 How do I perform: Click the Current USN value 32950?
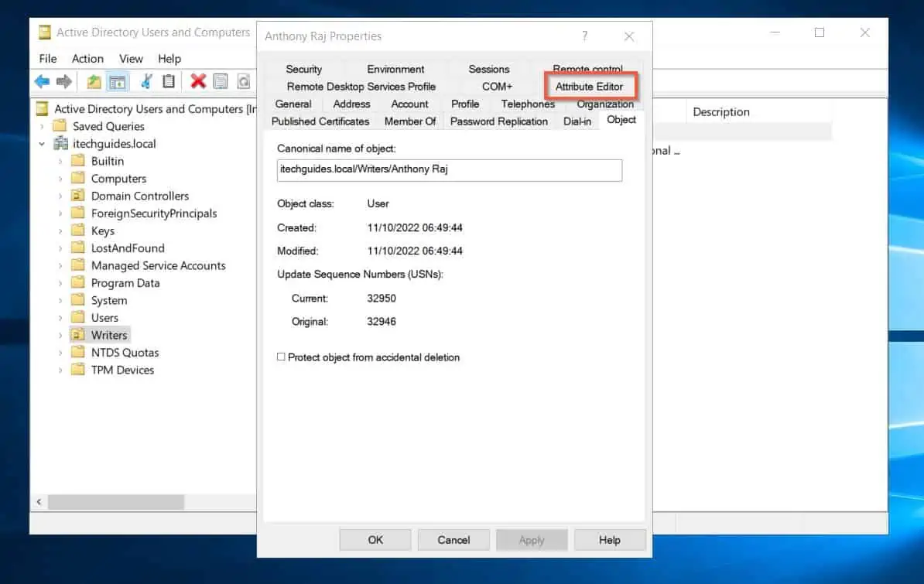click(x=382, y=298)
